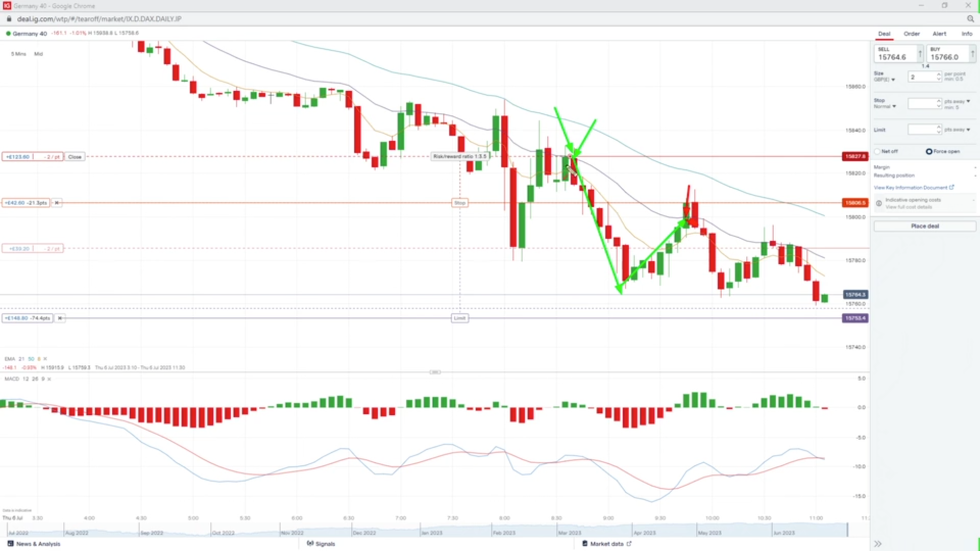Click the Risk/reward ratio label
The image size is (980, 551).
(x=460, y=157)
